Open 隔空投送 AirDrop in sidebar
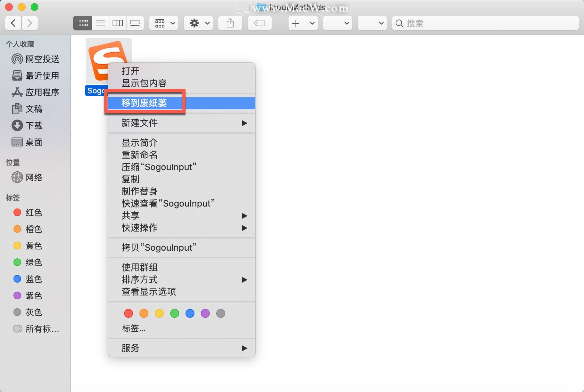Image resolution: width=584 pixels, height=392 pixels. click(35, 59)
